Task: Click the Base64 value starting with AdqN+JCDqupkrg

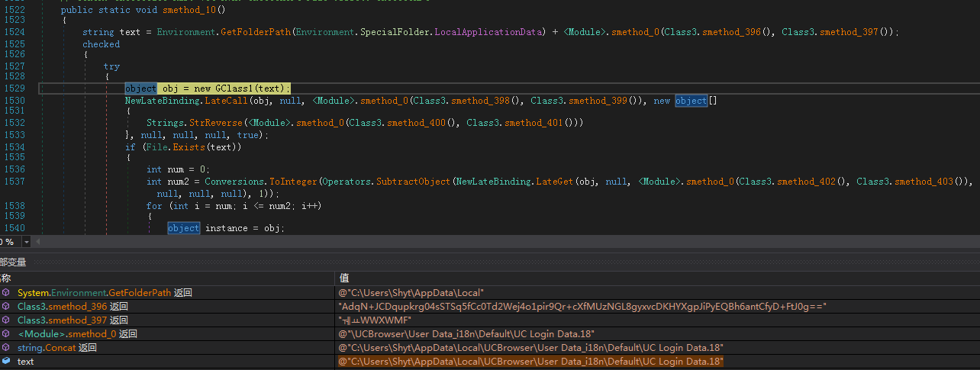Action: pyautogui.click(x=582, y=307)
